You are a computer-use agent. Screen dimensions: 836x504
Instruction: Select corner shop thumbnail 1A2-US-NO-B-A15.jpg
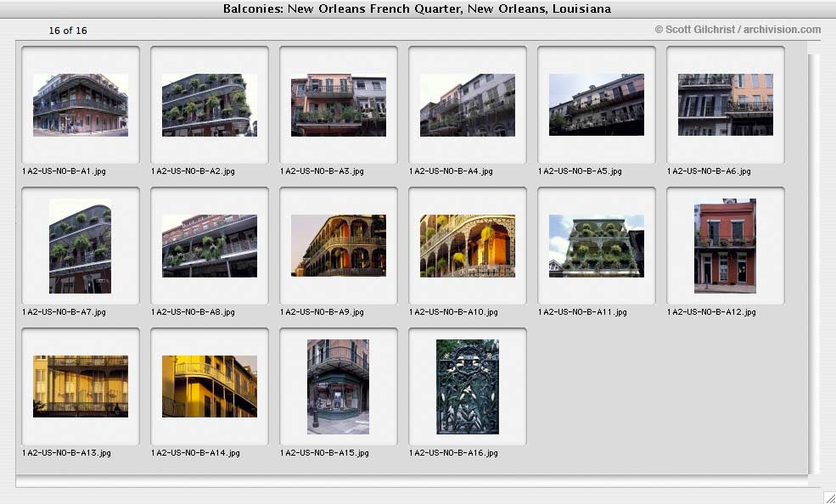[x=338, y=387]
